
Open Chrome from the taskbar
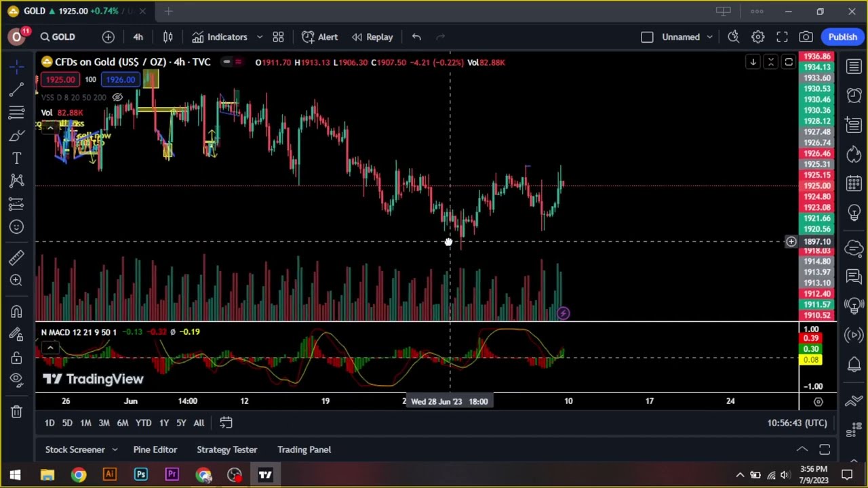tap(79, 474)
